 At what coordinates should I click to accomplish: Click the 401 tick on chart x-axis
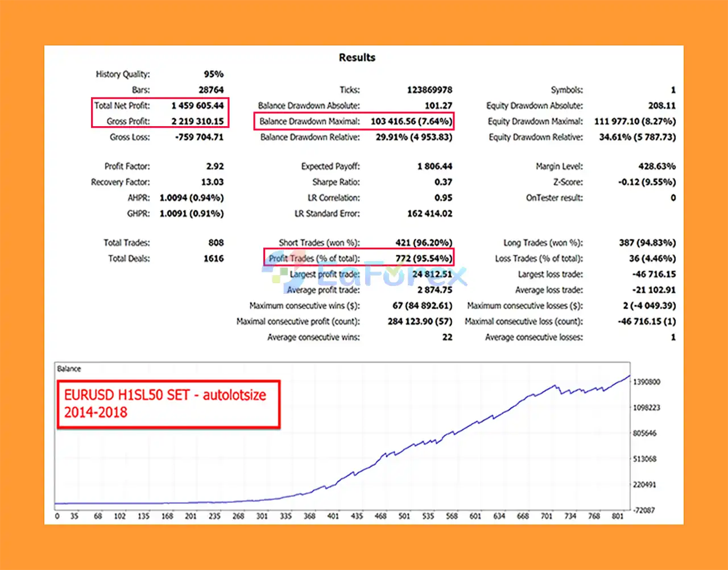[333, 516]
